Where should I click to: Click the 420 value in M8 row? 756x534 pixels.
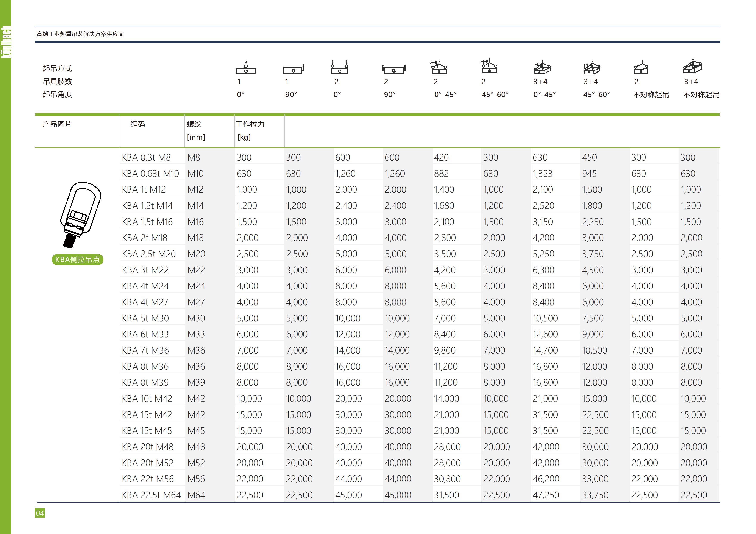441,158
